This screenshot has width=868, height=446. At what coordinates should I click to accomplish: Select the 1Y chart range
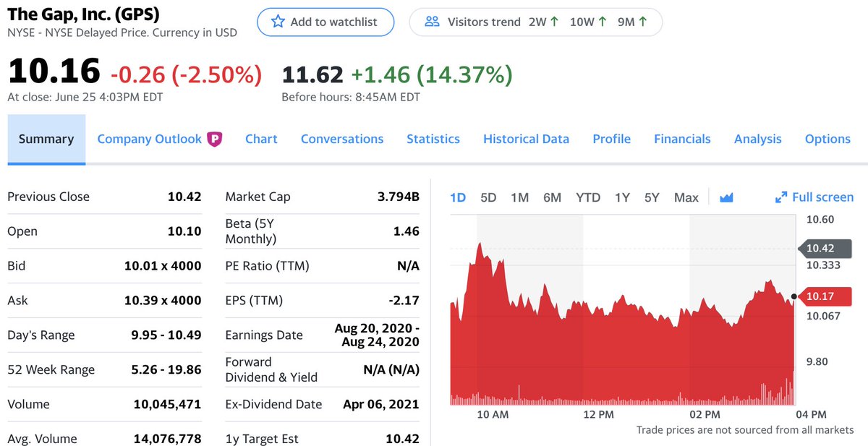point(622,197)
